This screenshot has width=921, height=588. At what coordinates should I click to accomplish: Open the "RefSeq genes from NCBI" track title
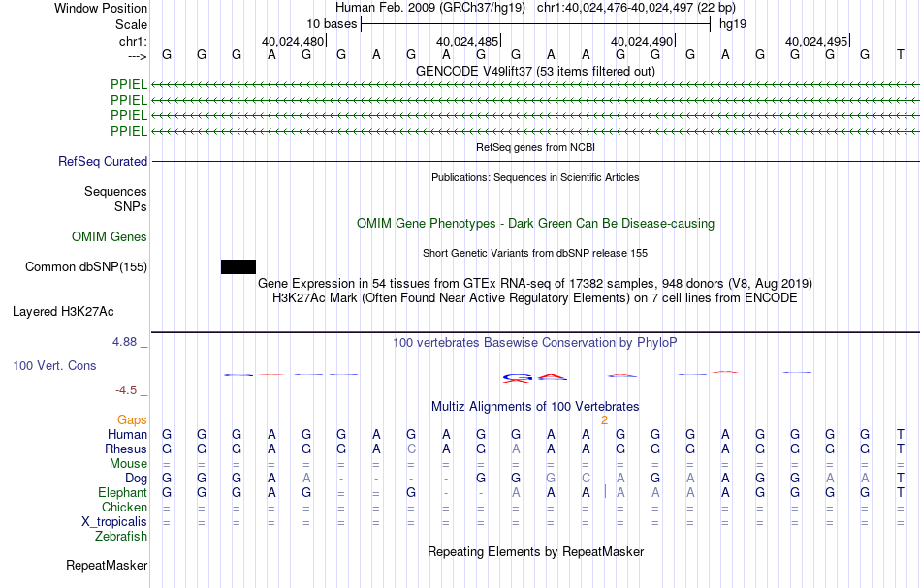click(535, 147)
